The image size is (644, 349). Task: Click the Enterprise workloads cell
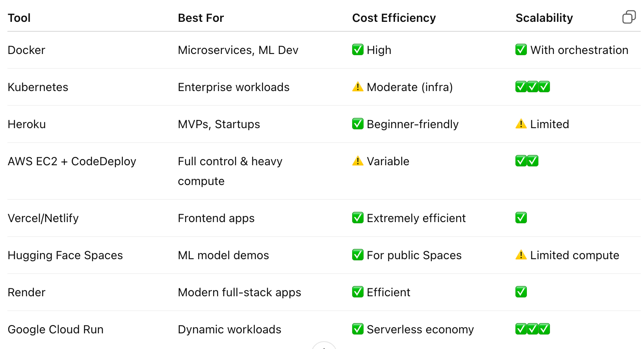click(x=234, y=87)
